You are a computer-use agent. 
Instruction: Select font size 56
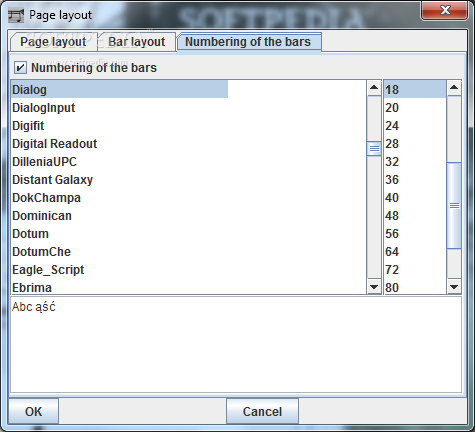pos(415,233)
